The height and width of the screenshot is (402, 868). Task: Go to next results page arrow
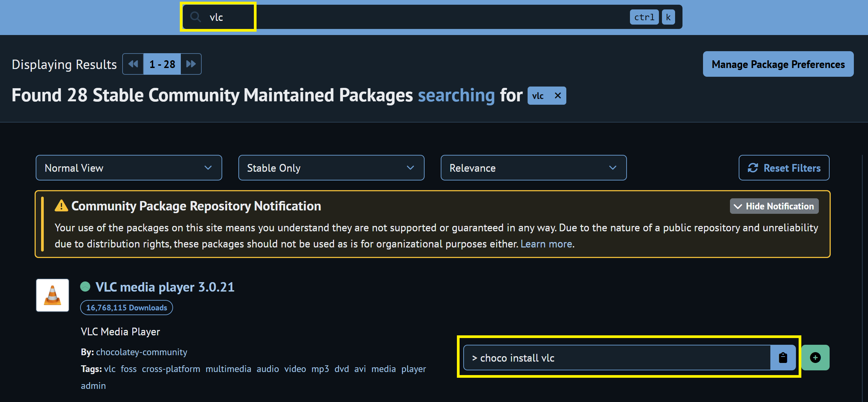(191, 64)
